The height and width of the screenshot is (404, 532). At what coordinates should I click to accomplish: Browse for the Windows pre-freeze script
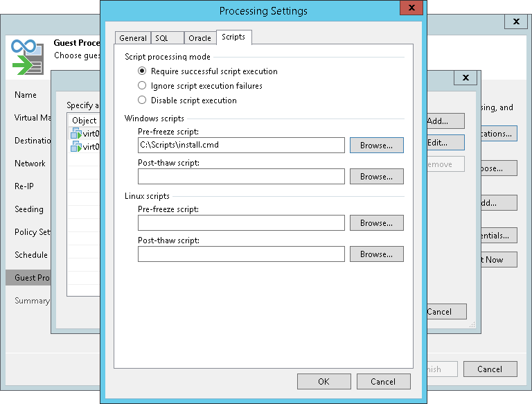click(376, 146)
